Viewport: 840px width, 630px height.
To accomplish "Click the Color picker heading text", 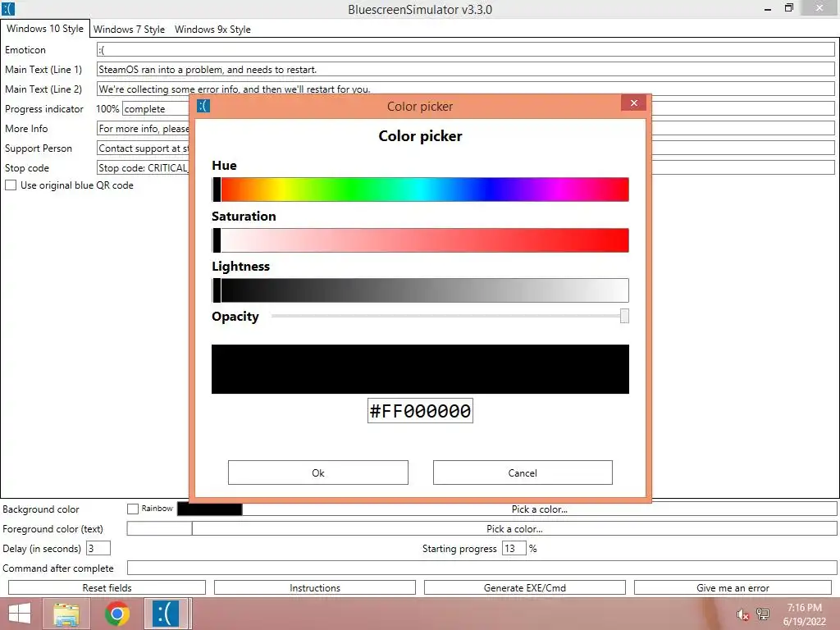I will pos(420,136).
